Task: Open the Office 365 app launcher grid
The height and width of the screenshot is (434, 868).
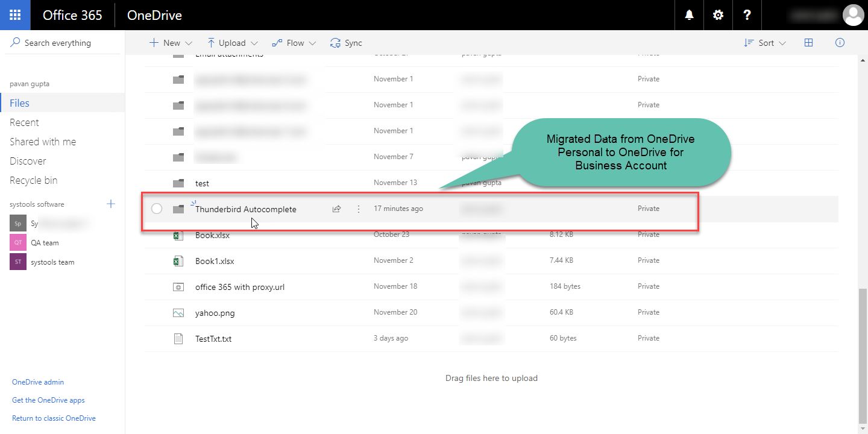Action: pos(15,15)
